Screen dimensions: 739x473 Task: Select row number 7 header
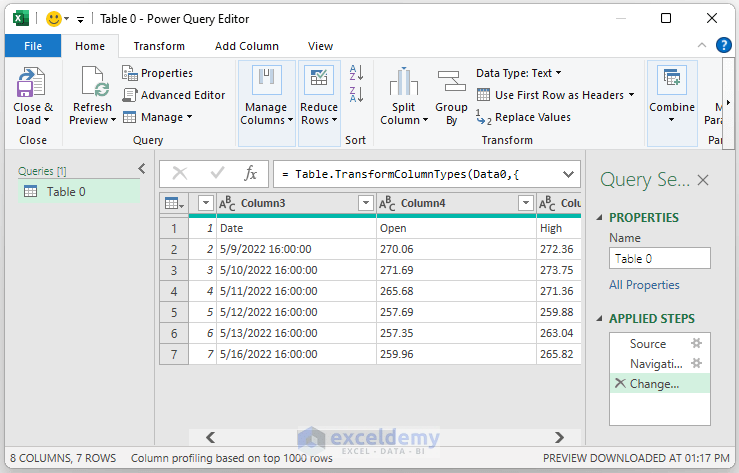(x=174, y=354)
